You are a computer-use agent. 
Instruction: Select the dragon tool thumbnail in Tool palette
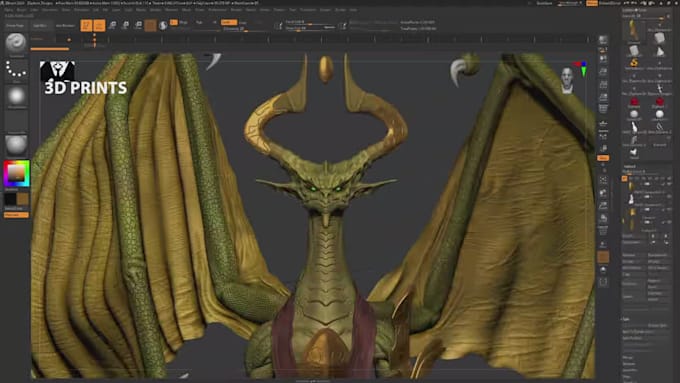point(634,32)
